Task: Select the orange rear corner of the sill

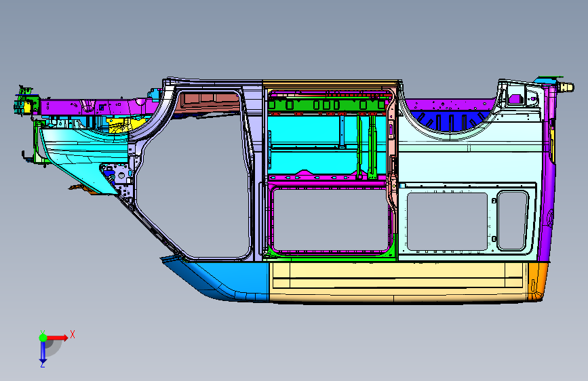Action: click(537, 281)
